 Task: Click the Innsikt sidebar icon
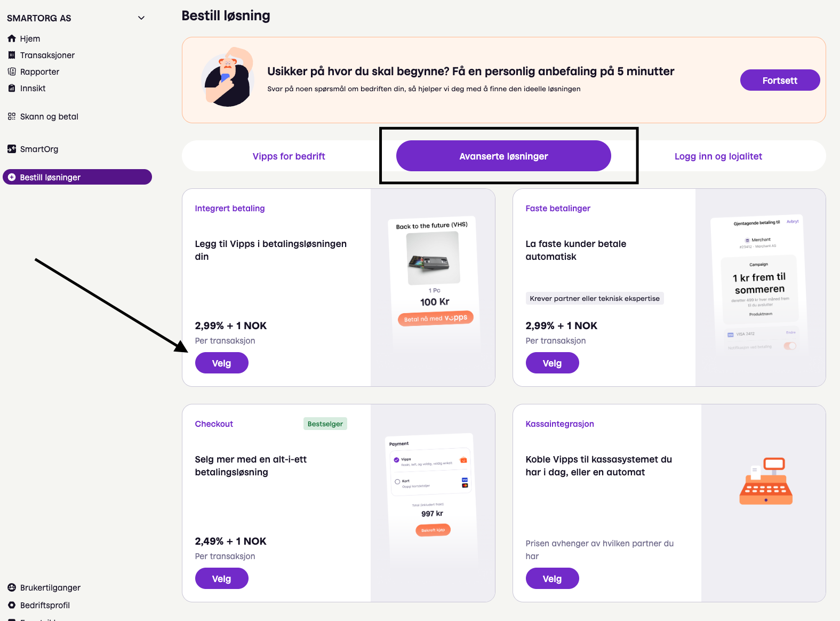coord(12,88)
